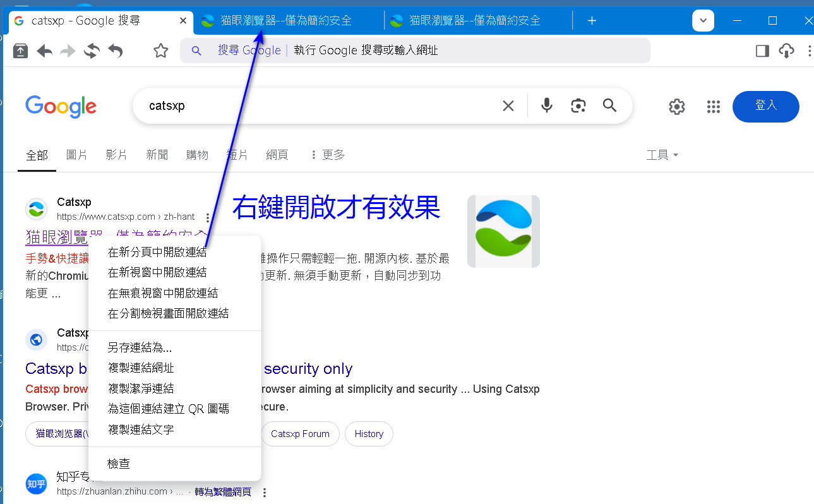Screen dimensions: 814x504
Task: Click the Google logo
Action: (x=61, y=107)
